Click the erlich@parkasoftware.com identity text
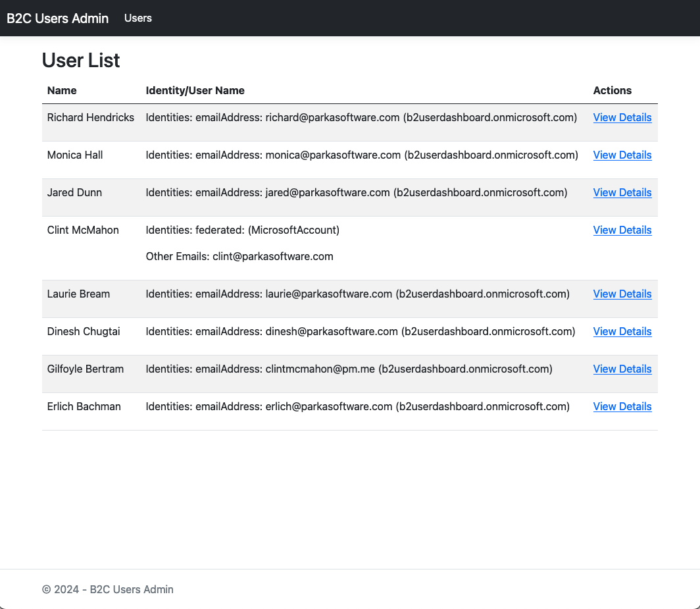 (358, 407)
